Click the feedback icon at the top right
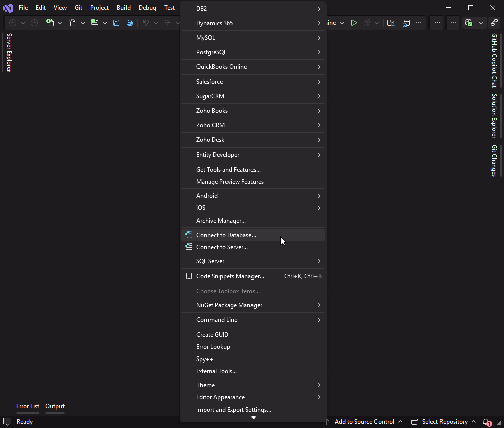This screenshot has height=428, width=504. tap(494, 22)
